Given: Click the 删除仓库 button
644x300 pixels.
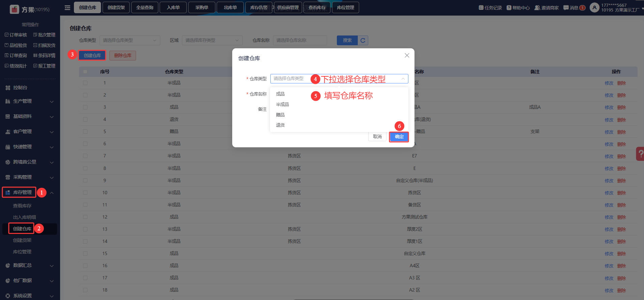Looking at the screenshot, I should [123, 55].
